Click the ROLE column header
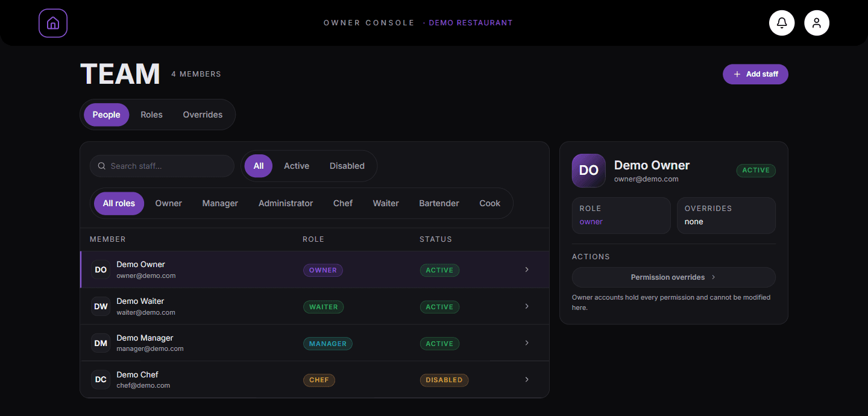Screen dimensions: 868x416 313,239
